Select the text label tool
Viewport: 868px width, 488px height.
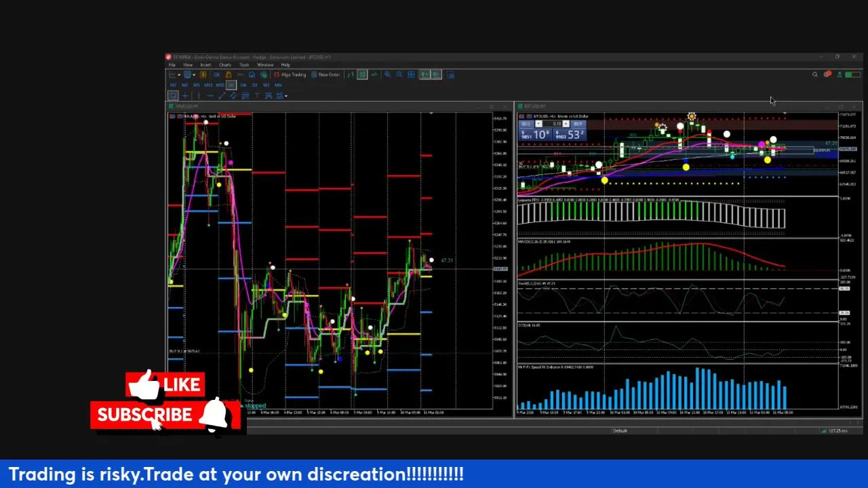click(x=257, y=96)
